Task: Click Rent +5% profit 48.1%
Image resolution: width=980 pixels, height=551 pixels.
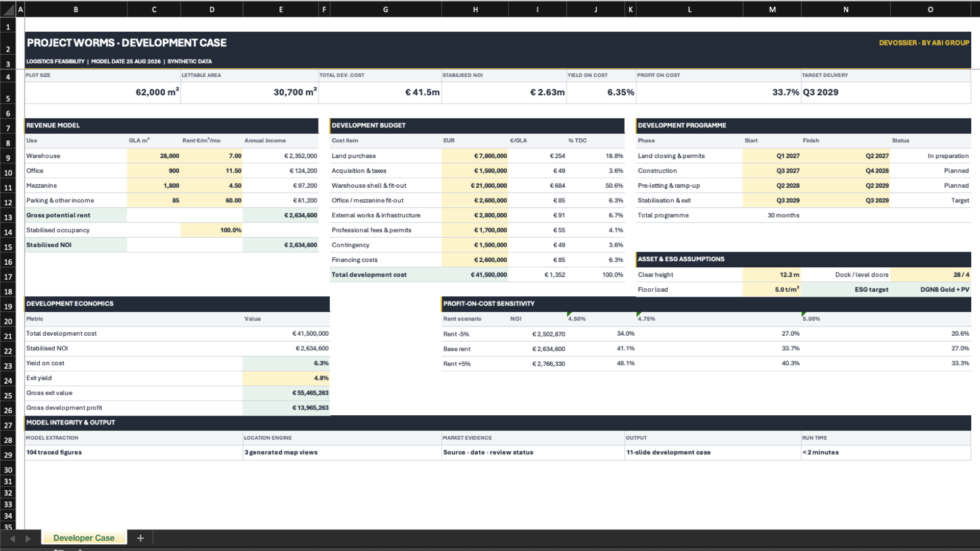Action: pyautogui.click(x=601, y=364)
